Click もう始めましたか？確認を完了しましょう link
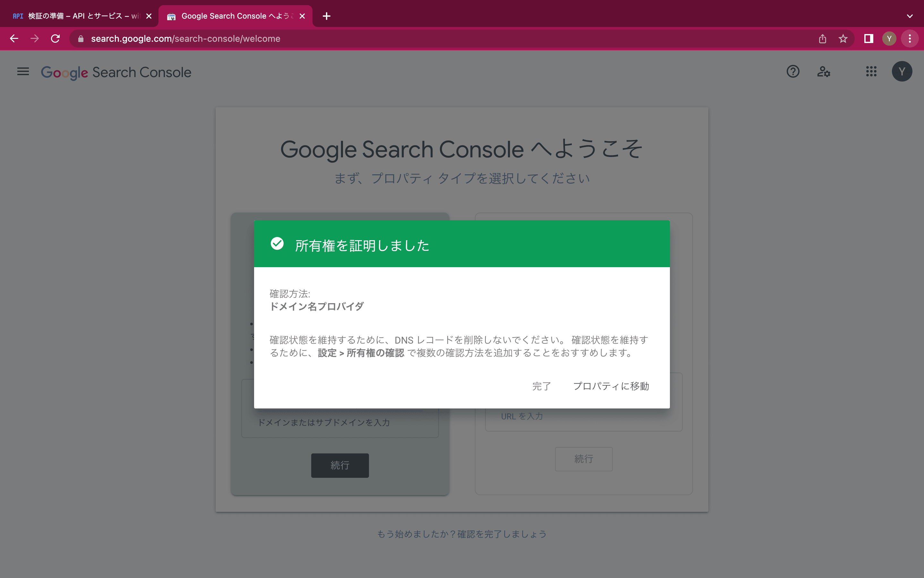Image resolution: width=924 pixels, height=578 pixels. pyautogui.click(x=462, y=534)
